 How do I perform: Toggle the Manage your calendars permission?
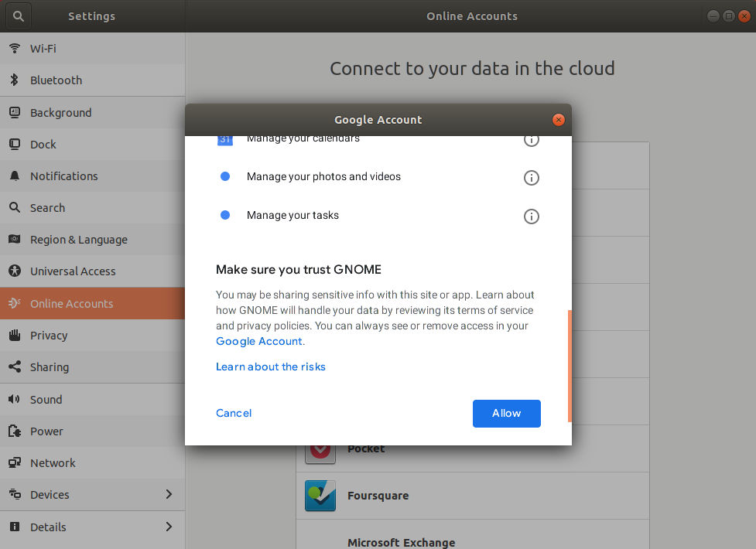(225, 139)
